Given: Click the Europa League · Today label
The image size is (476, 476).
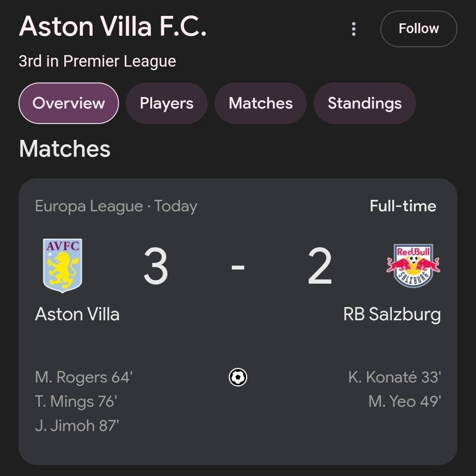Looking at the screenshot, I should click(x=116, y=206).
